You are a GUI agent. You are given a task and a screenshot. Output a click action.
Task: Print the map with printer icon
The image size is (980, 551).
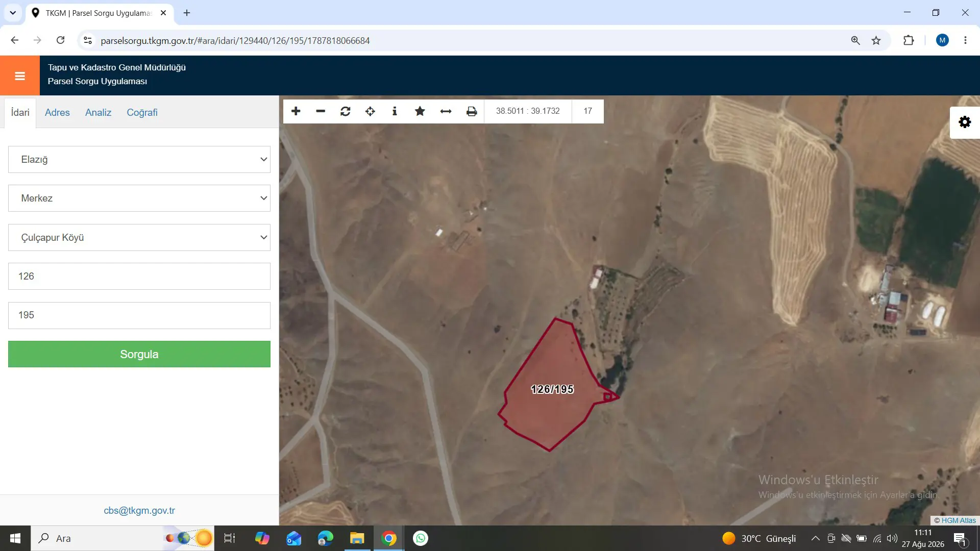472,111
